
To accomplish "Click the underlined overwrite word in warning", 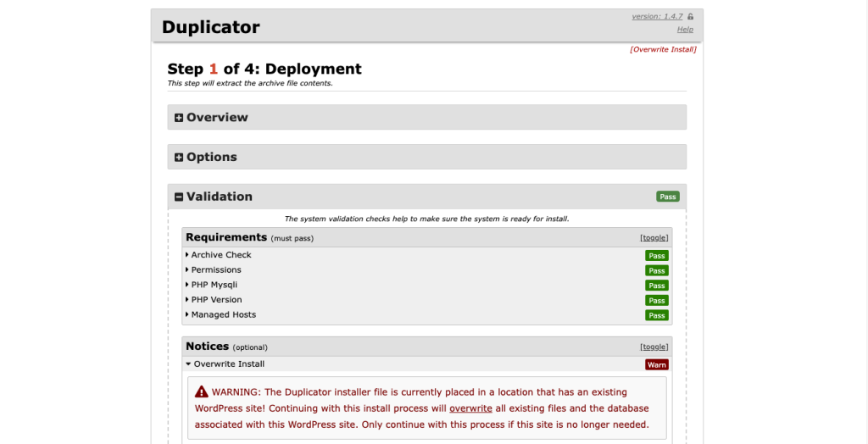I will (470, 408).
